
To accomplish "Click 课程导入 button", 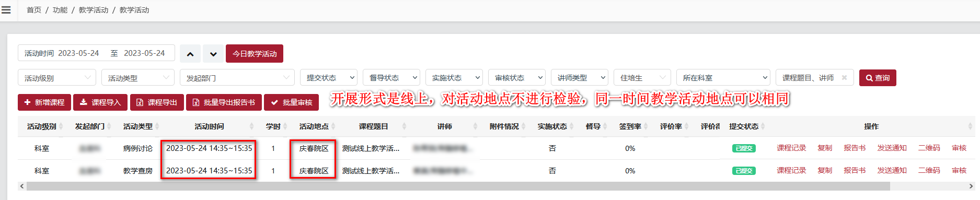I will pyautogui.click(x=100, y=102).
